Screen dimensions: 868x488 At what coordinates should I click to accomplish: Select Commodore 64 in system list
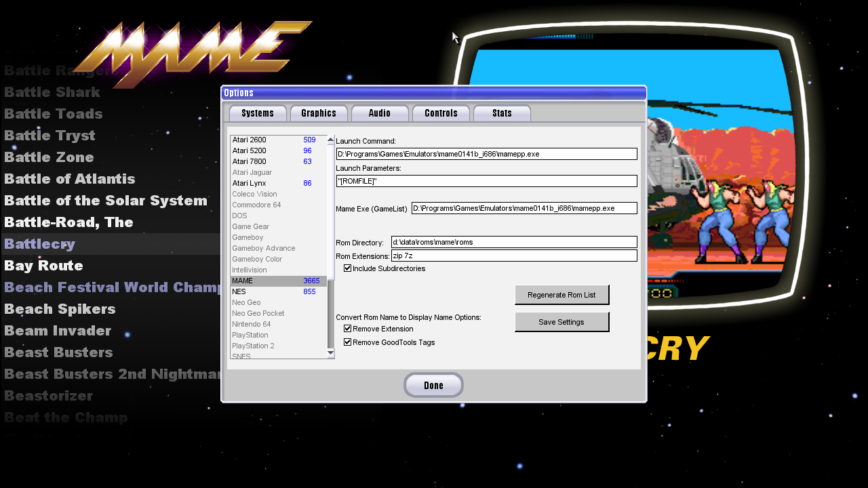pyautogui.click(x=279, y=205)
